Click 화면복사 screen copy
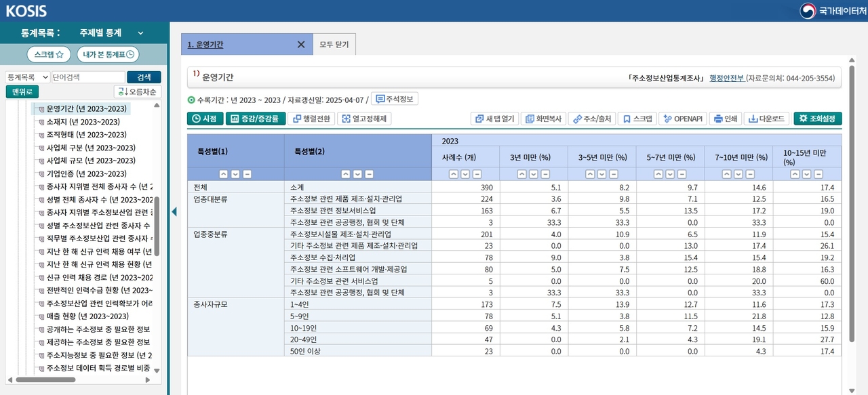This screenshot has width=868, height=395. pyautogui.click(x=542, y=119)
